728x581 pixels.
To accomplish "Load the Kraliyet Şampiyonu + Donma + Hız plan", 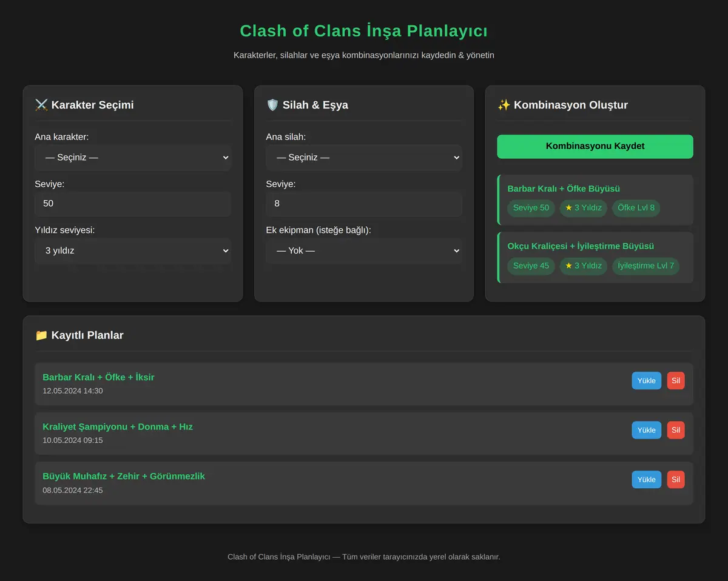I will (647, 430).
